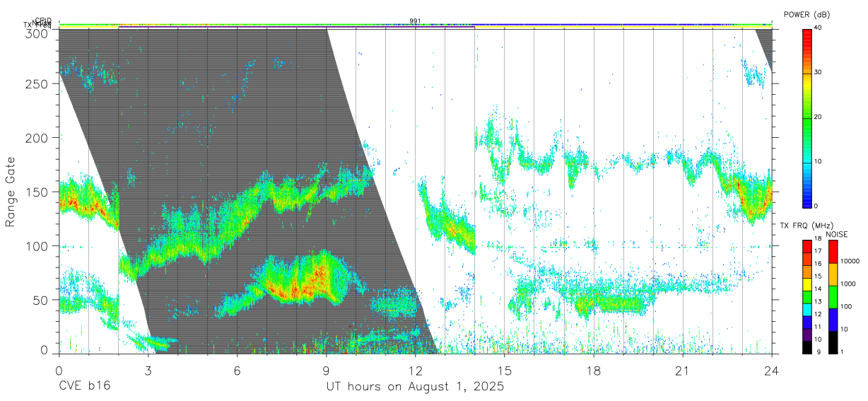The height and width of the screenshot is (401, 868).
Task: Click the orange NOISE legend swatch
Action: tap(833, 274)
